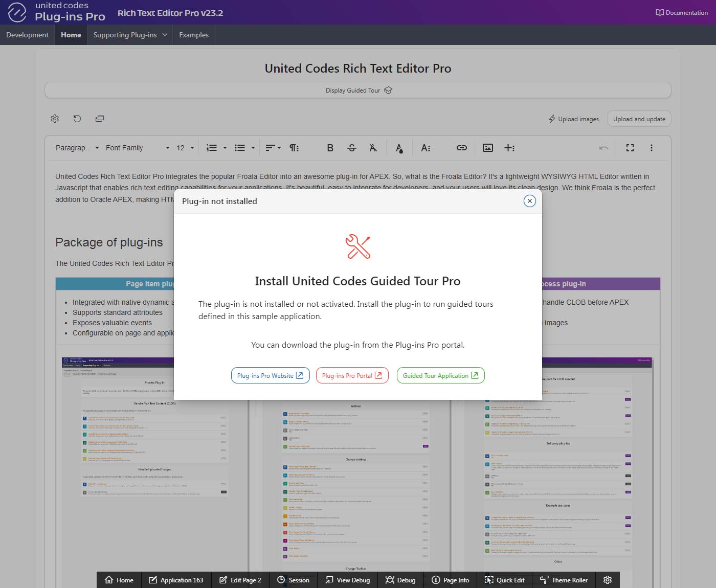This screenshot has width=716, height=588.
Task: Close the Plug-in not installed dialog
Action: (x=530, y=201)
